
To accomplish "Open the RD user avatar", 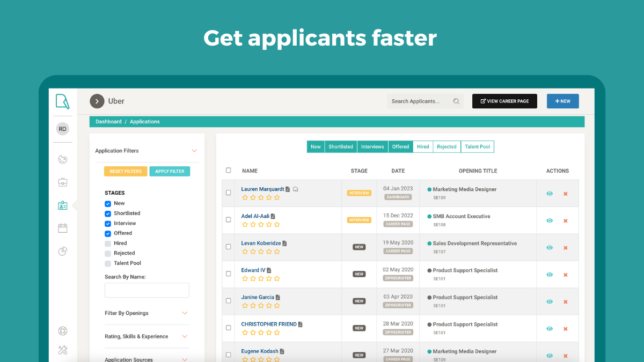I will pos(63,129).
